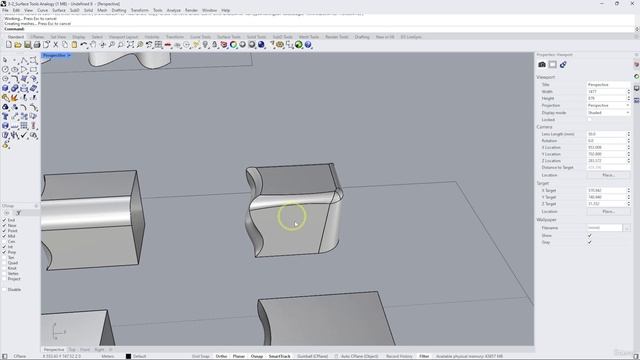Click the Command prompt input line
The width and height of the screenshot is (640, 360).
click(318, 29)
